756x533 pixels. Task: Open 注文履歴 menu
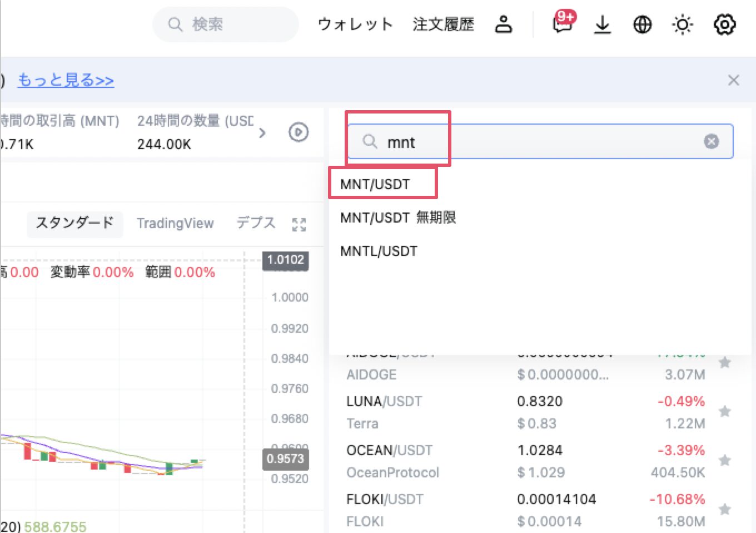click(x=443, y=24)
